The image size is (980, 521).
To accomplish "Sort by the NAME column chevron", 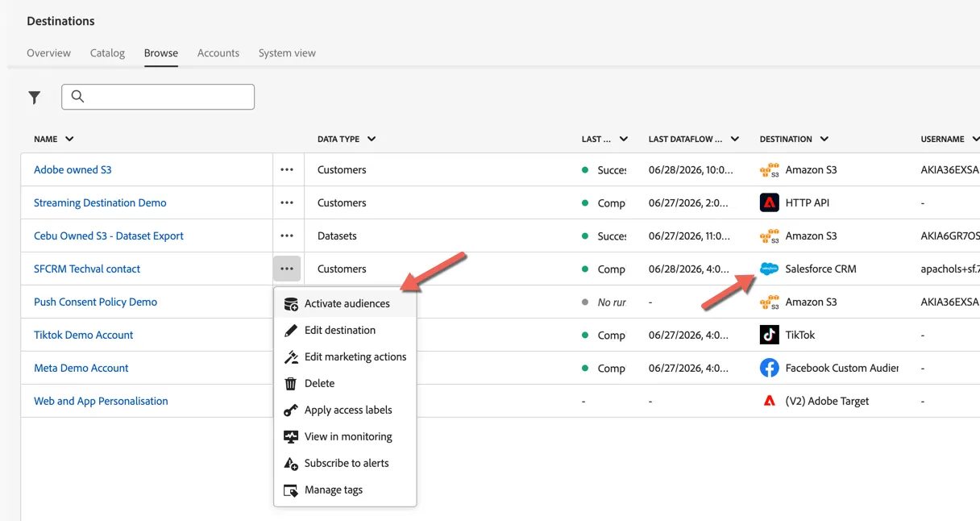I will 69,139.
